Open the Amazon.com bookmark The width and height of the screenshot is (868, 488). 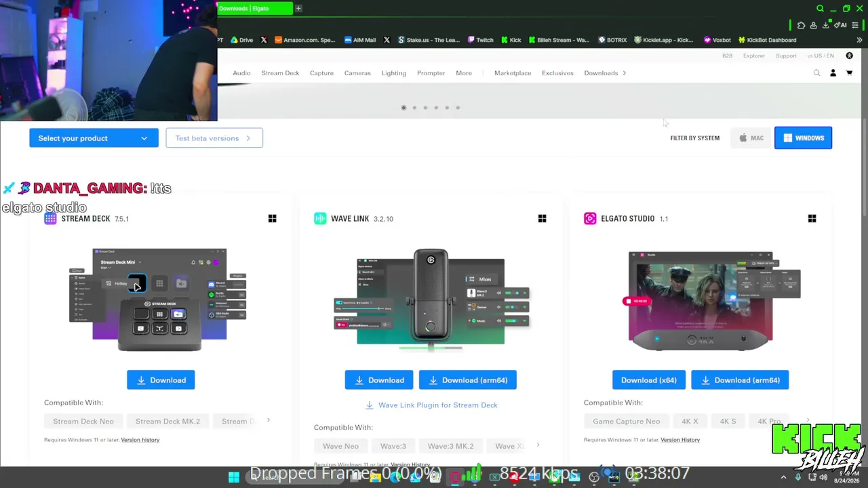(304, 40)
